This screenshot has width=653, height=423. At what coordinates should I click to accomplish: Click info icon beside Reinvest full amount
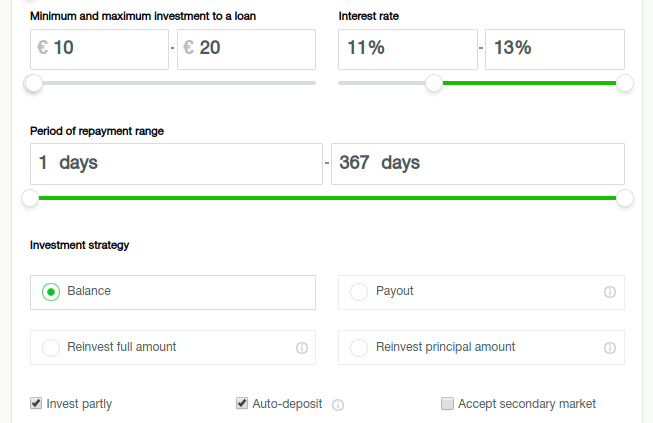301,348
